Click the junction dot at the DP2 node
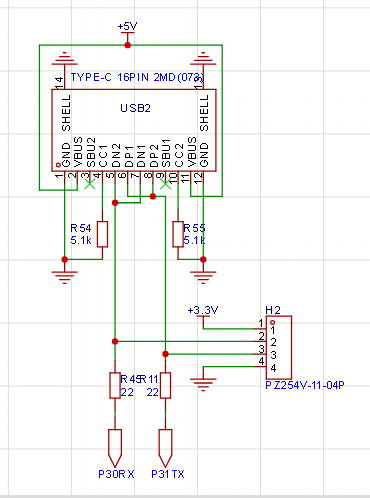 pyautogui.click(x=153, y=196)
